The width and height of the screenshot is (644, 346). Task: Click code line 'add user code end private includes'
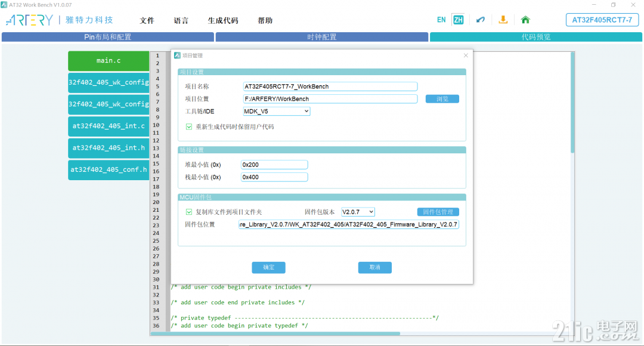(238, 302)
